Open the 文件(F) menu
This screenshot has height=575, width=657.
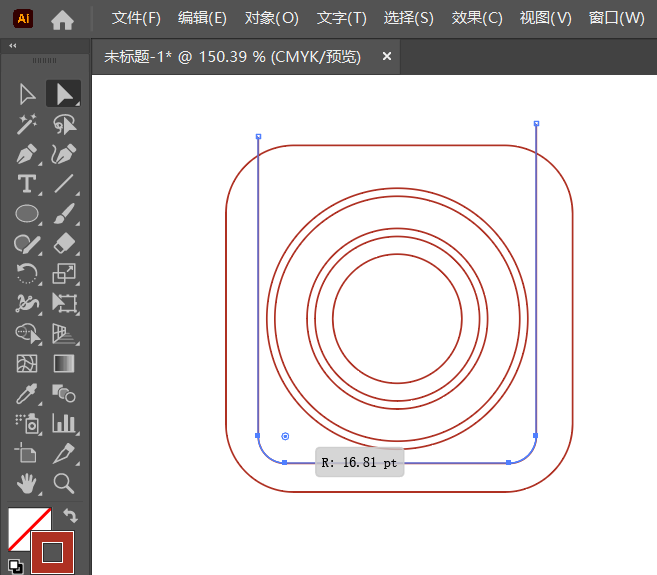click(x=136, y=19)
